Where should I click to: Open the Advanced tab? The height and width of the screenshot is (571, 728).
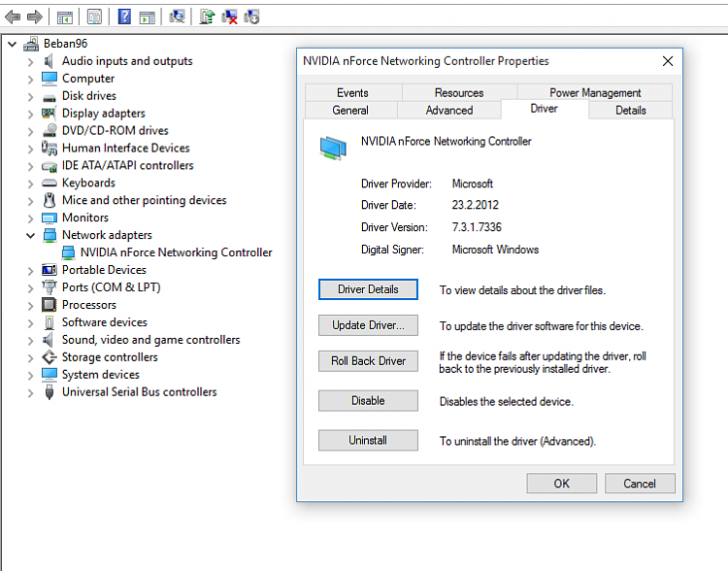pos(449,110)
